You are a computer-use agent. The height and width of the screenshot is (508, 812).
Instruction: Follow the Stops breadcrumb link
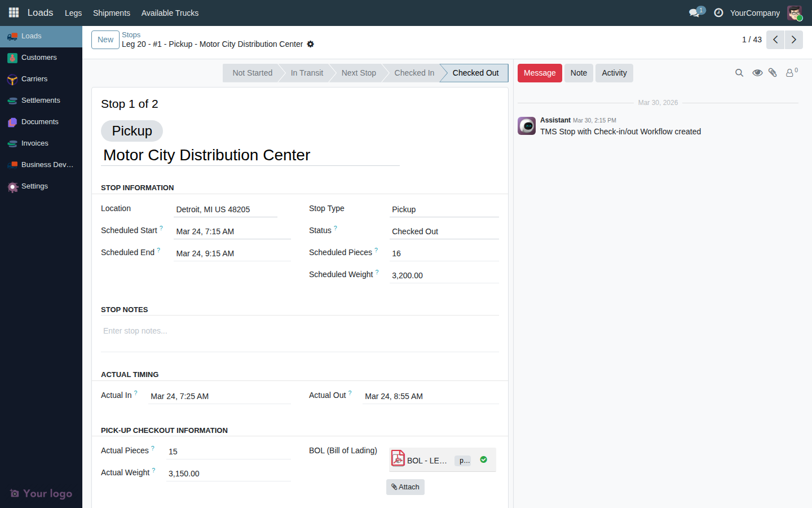tap(131, 34)
